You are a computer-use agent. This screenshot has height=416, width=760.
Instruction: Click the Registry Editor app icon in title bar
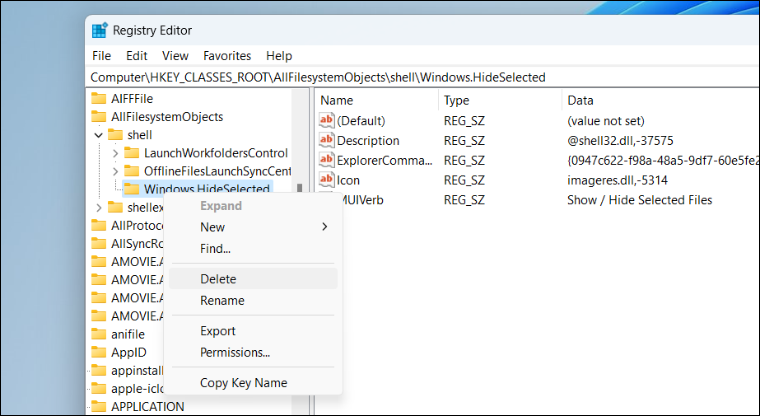99,30
